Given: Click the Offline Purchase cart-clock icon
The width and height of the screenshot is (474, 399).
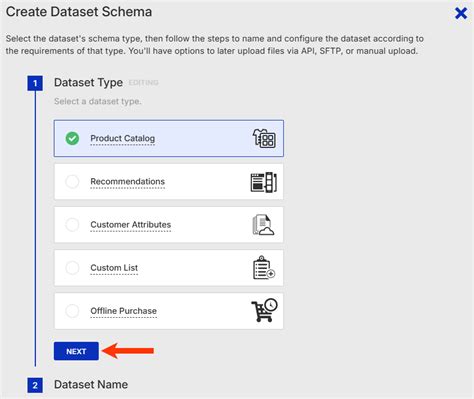Looking at the screenshot, I should [264, 310].
